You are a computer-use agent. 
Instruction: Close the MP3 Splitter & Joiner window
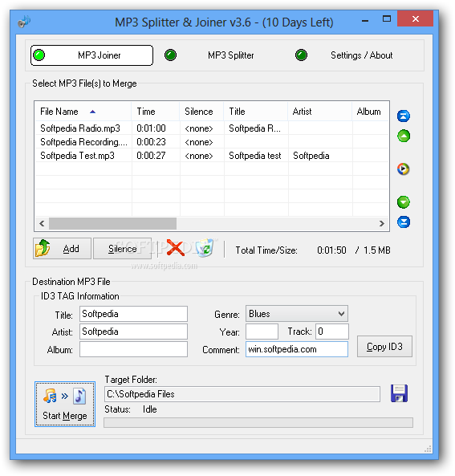[415, 18]
